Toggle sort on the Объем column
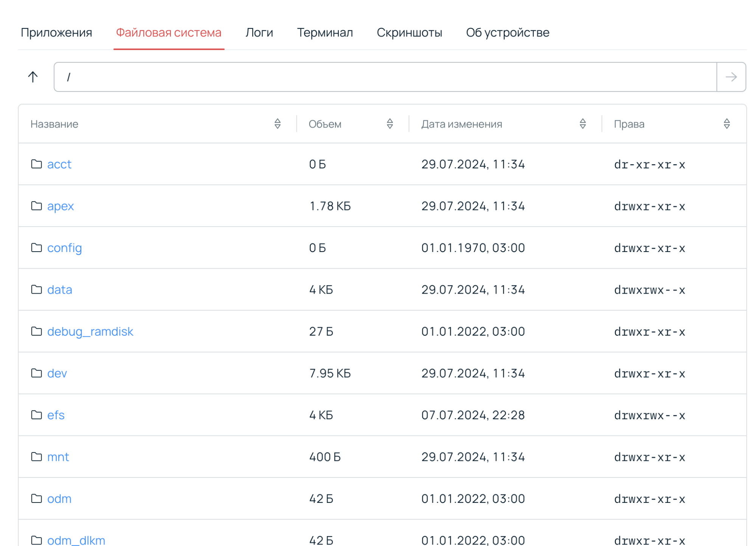Screen dimensions: 756x546 coord(390,124)
